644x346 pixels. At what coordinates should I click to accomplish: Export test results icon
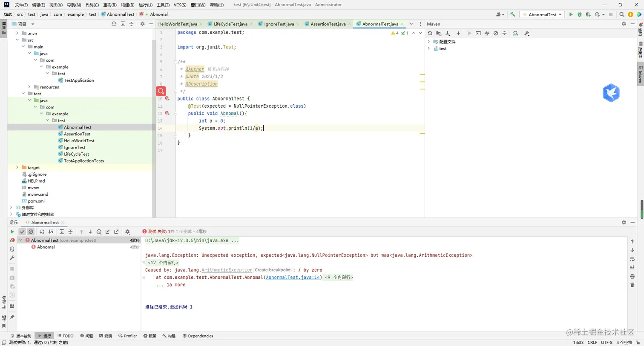(x=116, y=232)
